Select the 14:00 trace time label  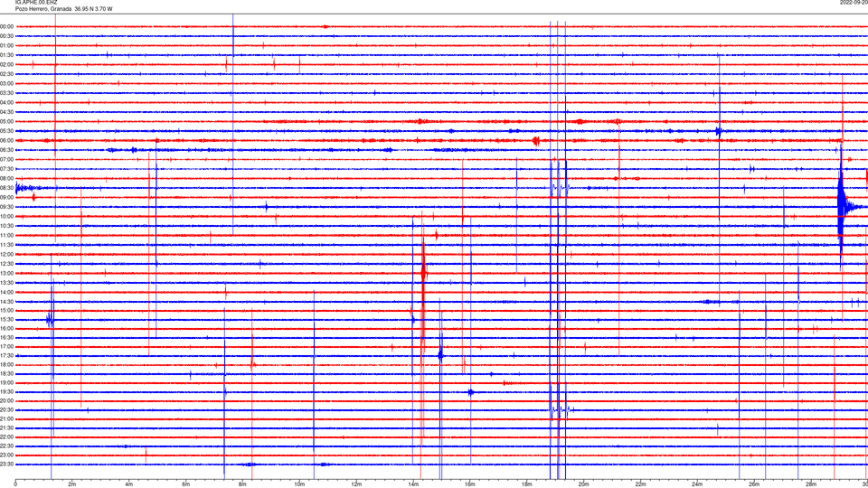click(x=6, y=292)
